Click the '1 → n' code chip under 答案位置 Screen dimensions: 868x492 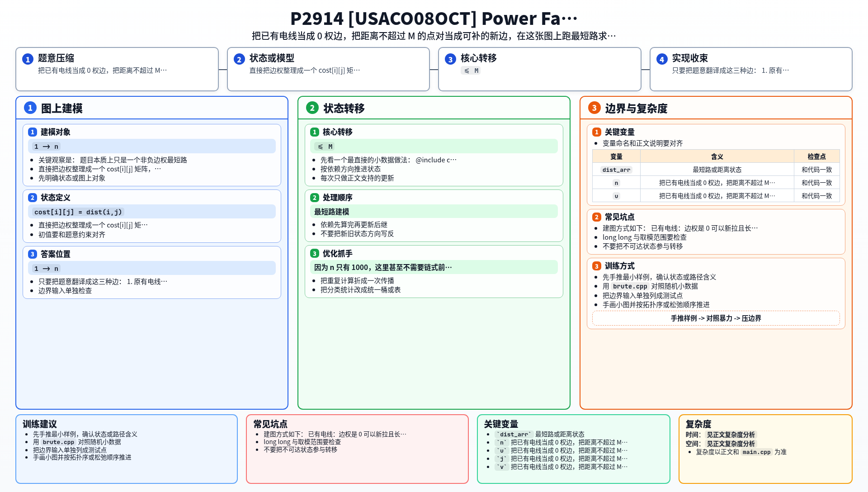click(x=47, y=269)
